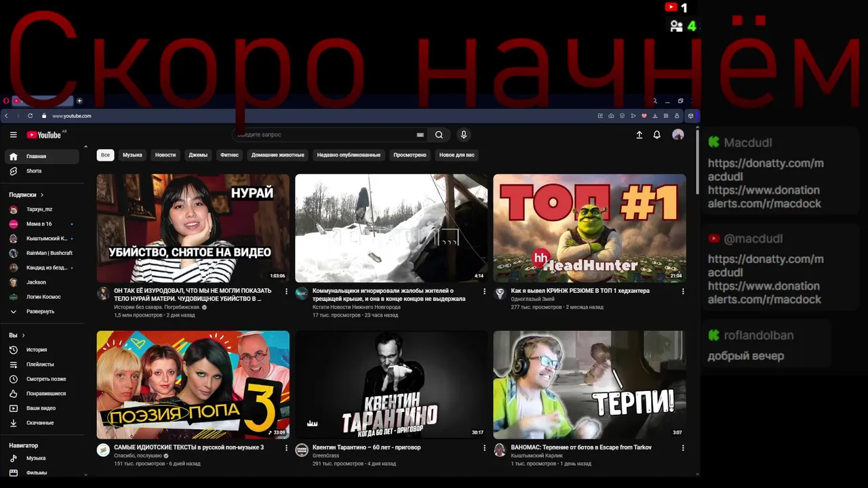Screen dimensions: 868x488
Task: Select the Новое для вас chip
Action: (x=457, y=155)
